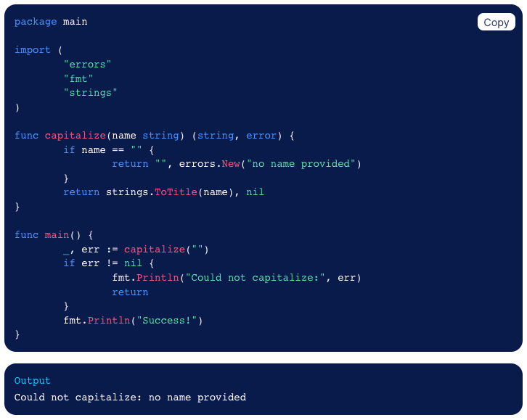Click the 'import' keyword
This screenshot has height=420, width=527.
pyautogui.click(x=33, y=50)
